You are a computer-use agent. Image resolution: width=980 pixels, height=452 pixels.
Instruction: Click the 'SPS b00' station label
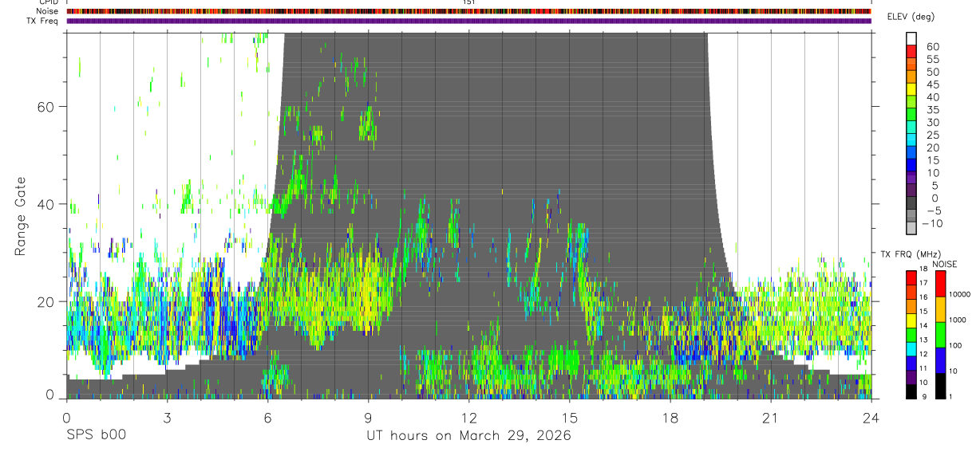(x=96, y=436)
